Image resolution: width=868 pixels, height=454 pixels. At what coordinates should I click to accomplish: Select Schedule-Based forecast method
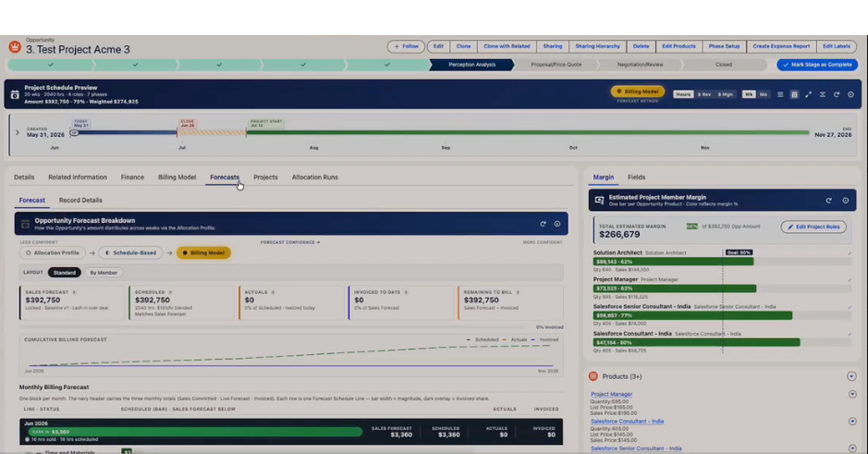(130, 253)
